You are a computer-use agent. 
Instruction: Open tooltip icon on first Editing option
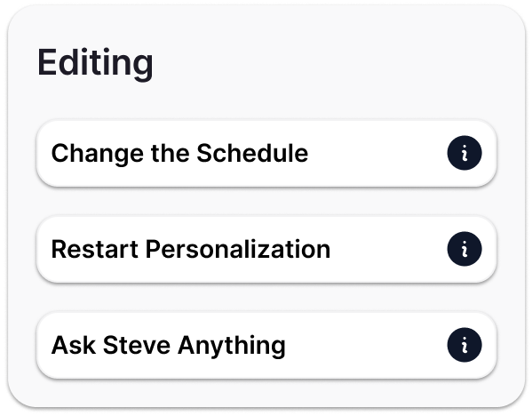[x=465, y=153]
